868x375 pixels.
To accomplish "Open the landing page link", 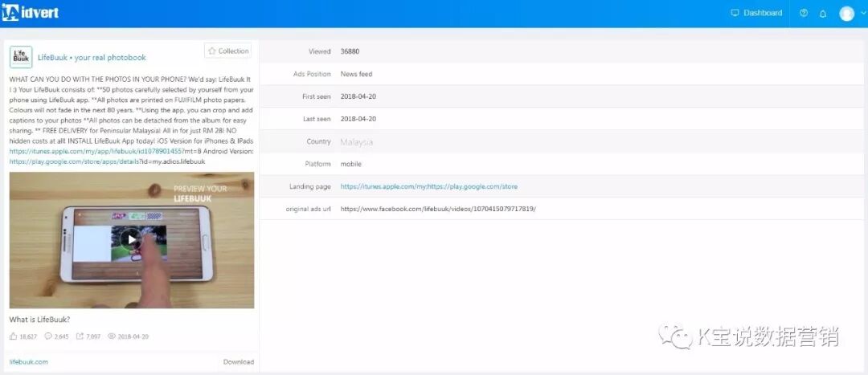I will coord(429,186).
